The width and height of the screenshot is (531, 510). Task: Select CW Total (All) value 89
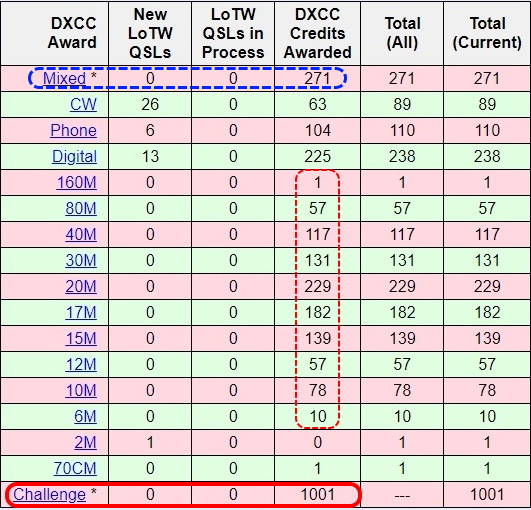pyautogui.click(x=402, y=104)
